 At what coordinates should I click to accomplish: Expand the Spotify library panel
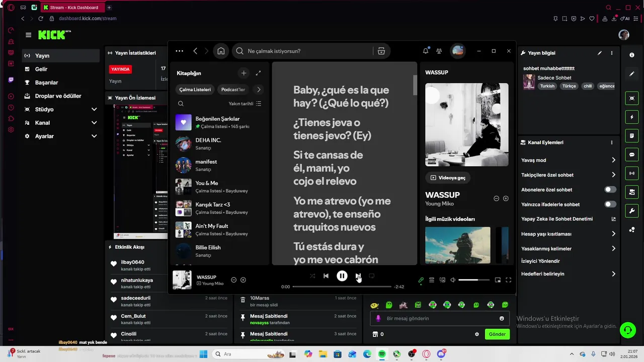click(x=258, y=73)
